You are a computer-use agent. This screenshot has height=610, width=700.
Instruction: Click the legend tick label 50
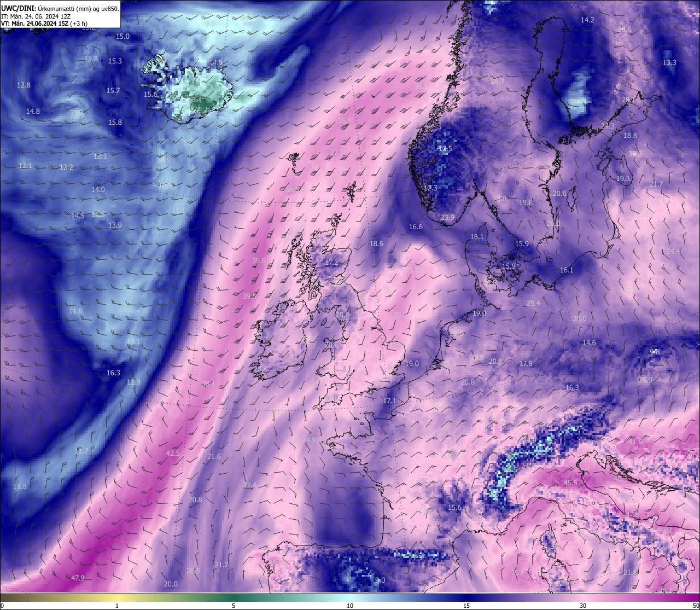(696, 606)
